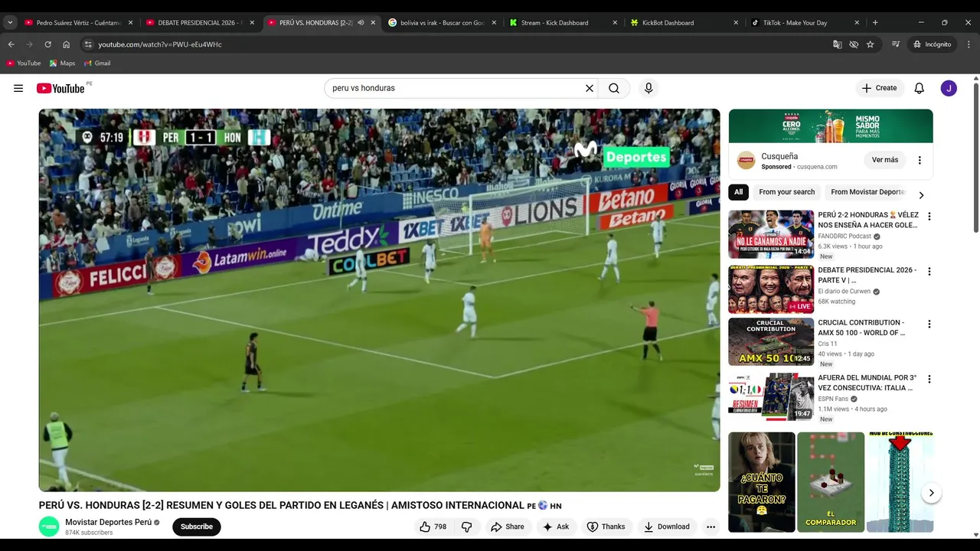The image size is (980, 551).
Task: Go back in browser history
Action: pyautogui.click(x=11, y=44)
